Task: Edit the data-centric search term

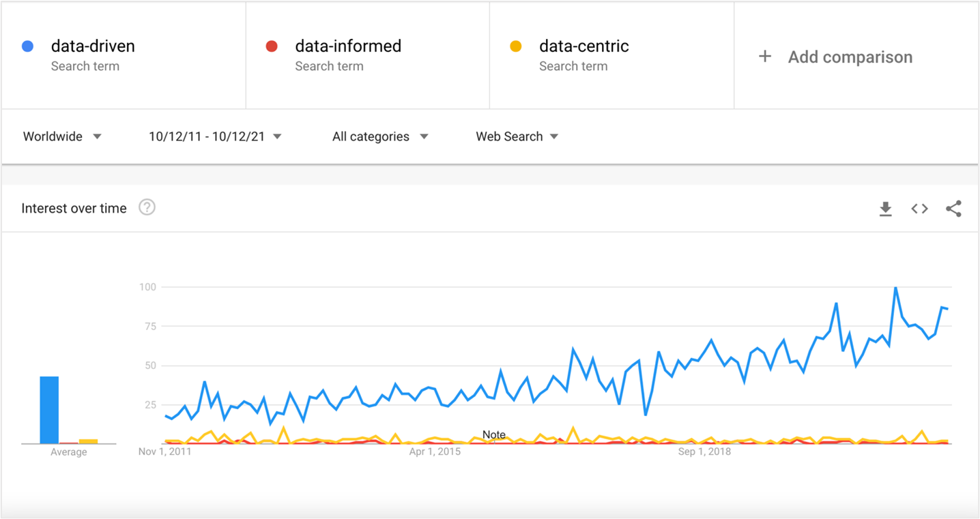Action: [583, 46]
